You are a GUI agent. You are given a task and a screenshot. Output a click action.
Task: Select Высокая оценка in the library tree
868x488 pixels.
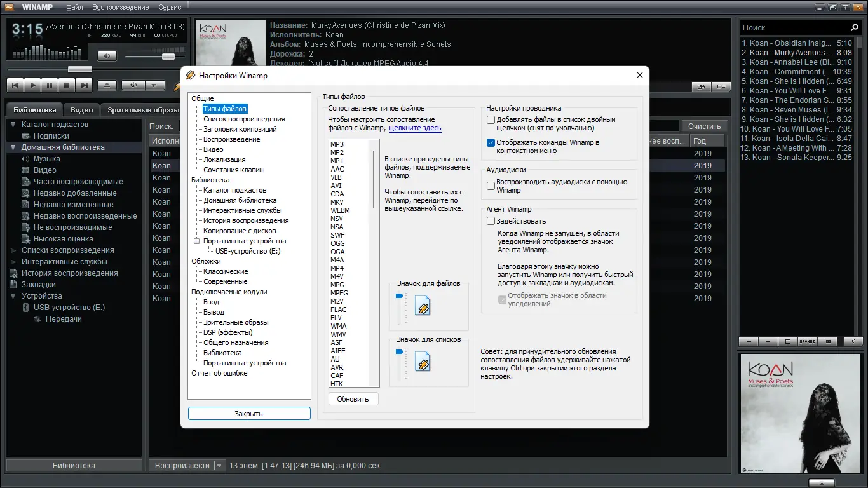point(64,239)
